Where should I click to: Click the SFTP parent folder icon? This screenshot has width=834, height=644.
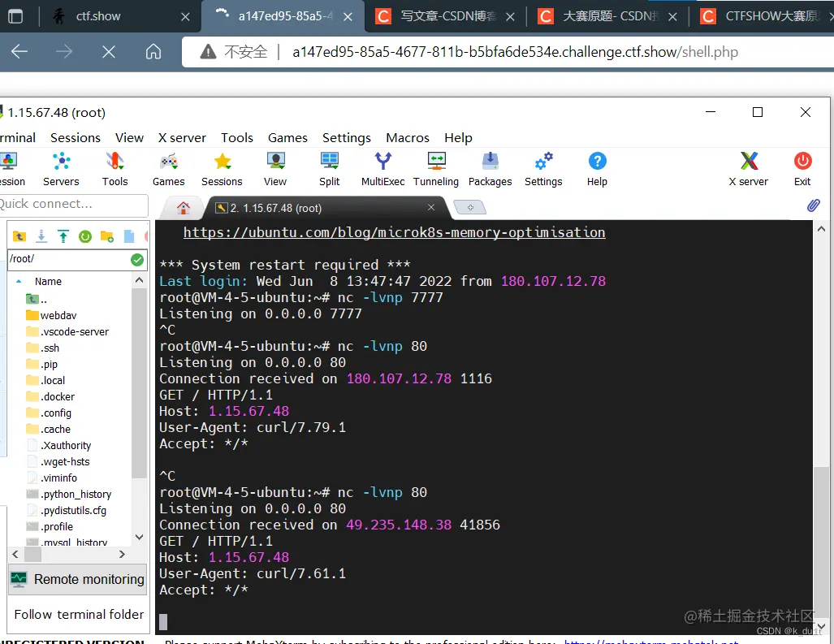click(19, 236)
